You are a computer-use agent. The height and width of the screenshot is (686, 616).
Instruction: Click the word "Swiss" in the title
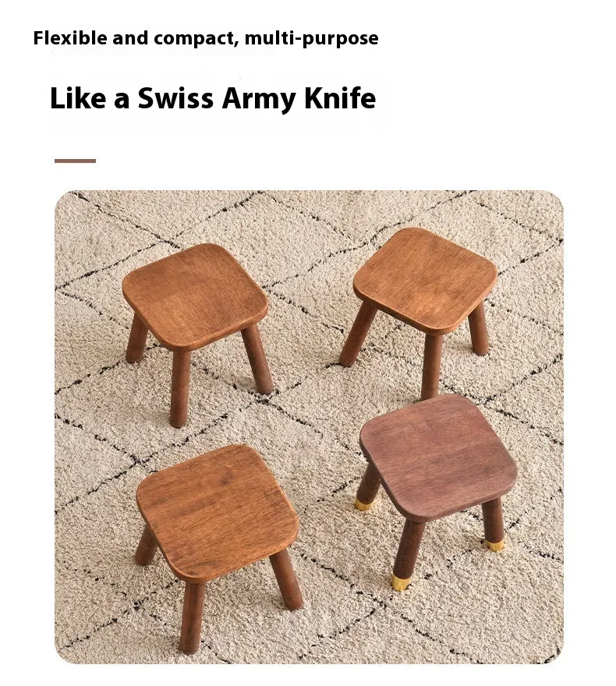pyautogui.click(x=175, y=98)
